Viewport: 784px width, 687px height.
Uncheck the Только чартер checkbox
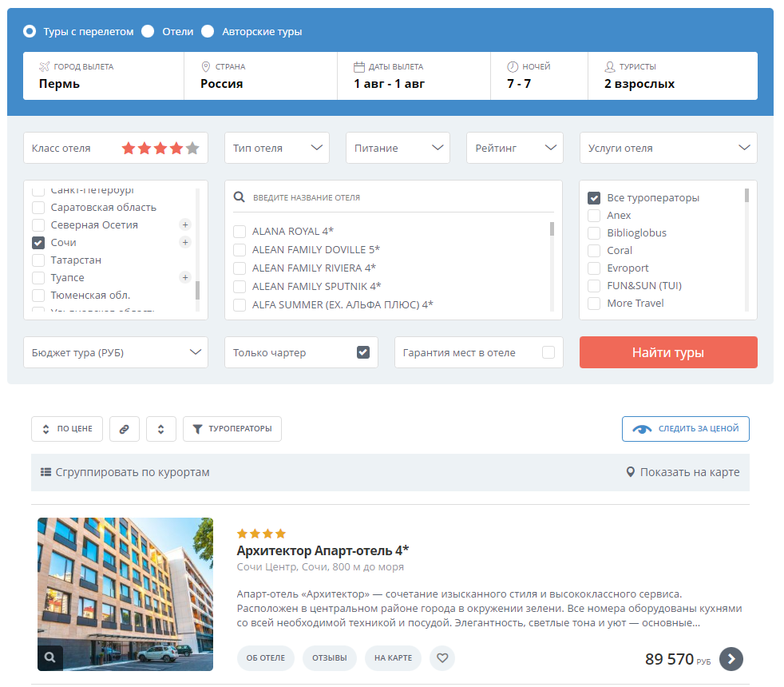(x=363, y=352)
